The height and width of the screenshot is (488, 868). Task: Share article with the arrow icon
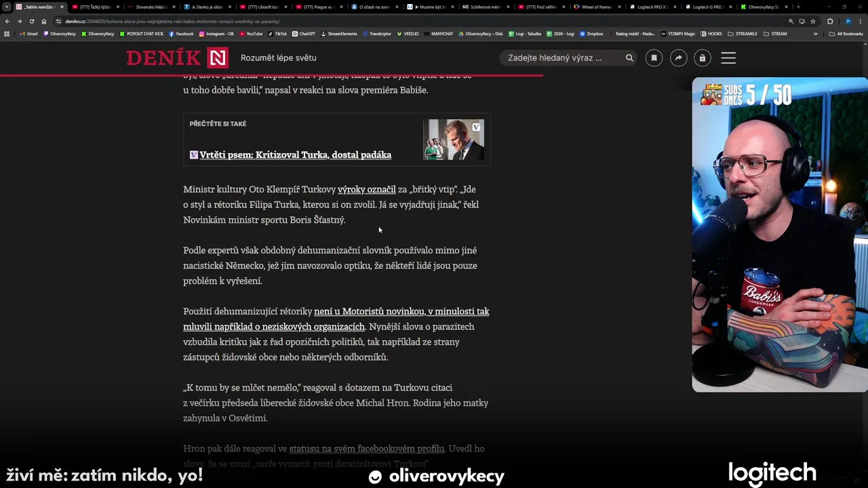[x=678, y=58]
